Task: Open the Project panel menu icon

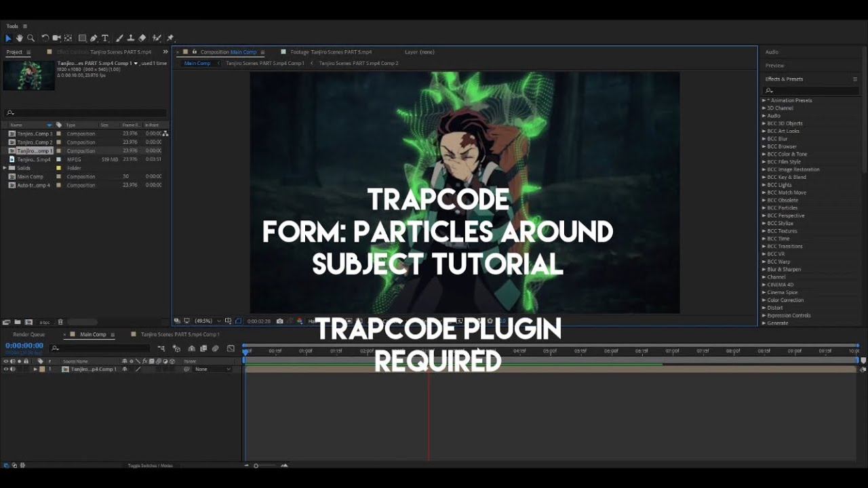Action: click(x=28, y=52)
